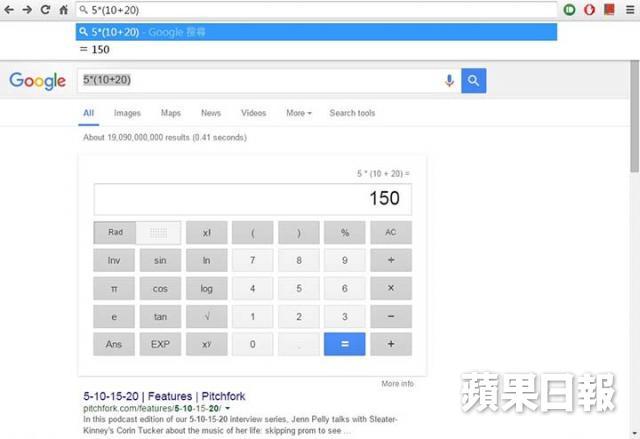Click the tan function key
Screen dimensions: 640x439
click(160, 317)
